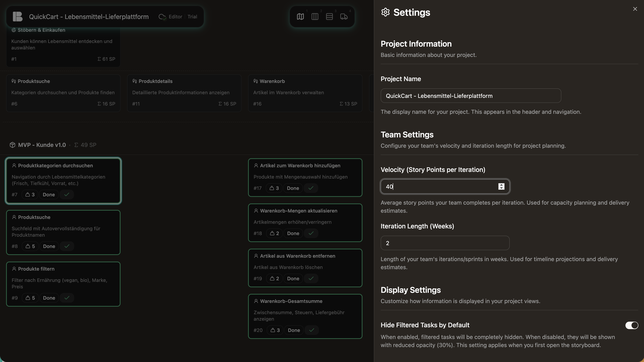Toggle Hide Filtered Tasks by Default
Screen dimensions: 644x362
click(631, 325)
